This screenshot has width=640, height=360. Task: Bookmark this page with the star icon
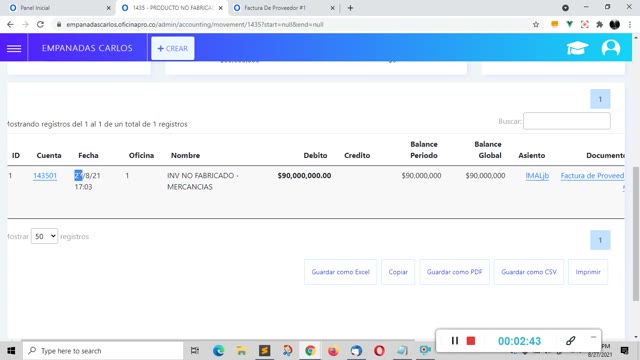(536, 24)
